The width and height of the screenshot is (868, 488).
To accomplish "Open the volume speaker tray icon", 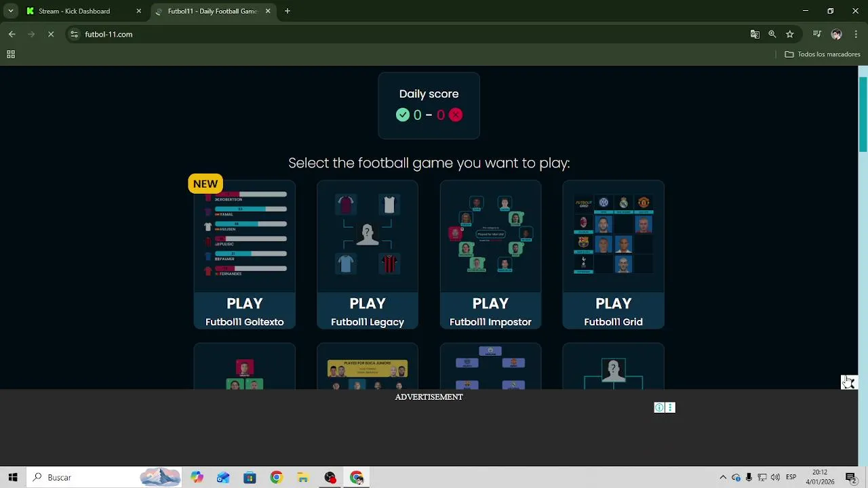I will 775,477.
